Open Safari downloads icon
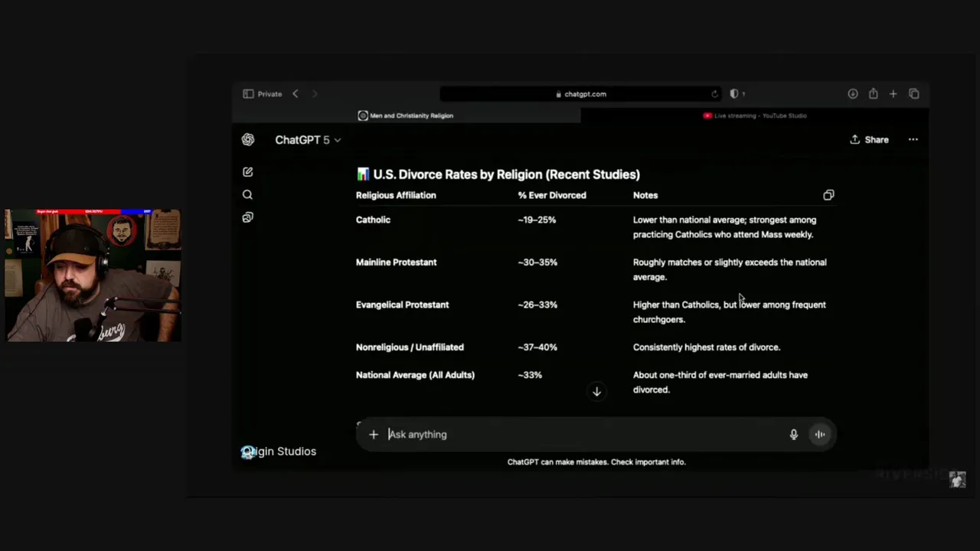980x551 pixels. [853, 94]
